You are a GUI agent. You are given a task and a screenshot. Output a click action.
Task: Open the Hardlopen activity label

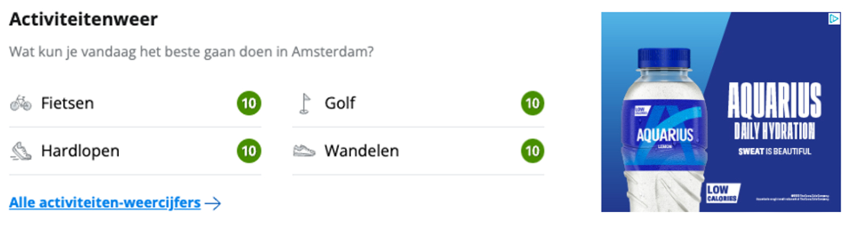pos(80,151)
